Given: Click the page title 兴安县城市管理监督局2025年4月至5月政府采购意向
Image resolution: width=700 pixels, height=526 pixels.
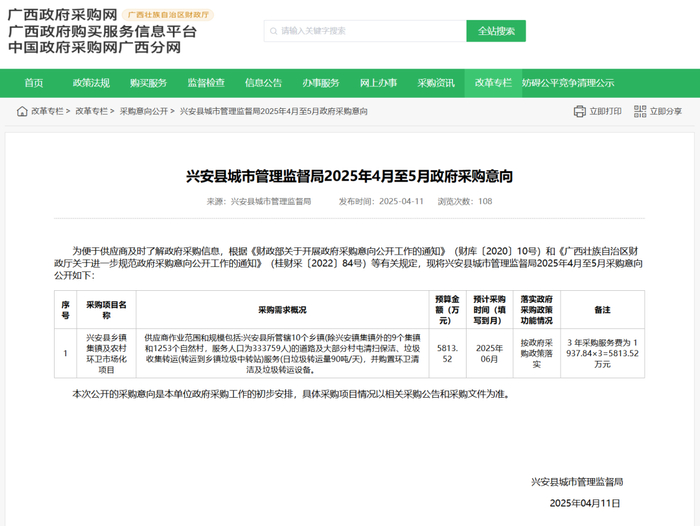Looking at the screenshot, I should click(x=349, y=176).
